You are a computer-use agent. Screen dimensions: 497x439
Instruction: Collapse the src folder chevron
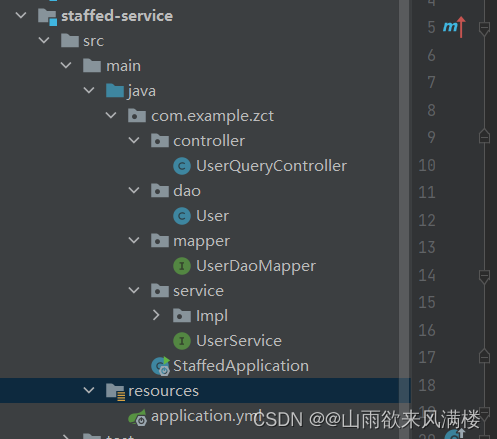[x=44, y=40]
